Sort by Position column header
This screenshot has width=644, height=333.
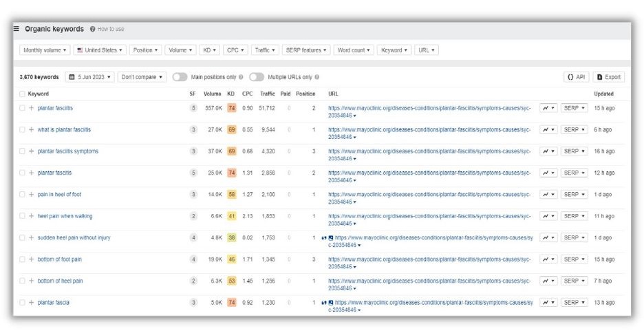tap(305, 94)
